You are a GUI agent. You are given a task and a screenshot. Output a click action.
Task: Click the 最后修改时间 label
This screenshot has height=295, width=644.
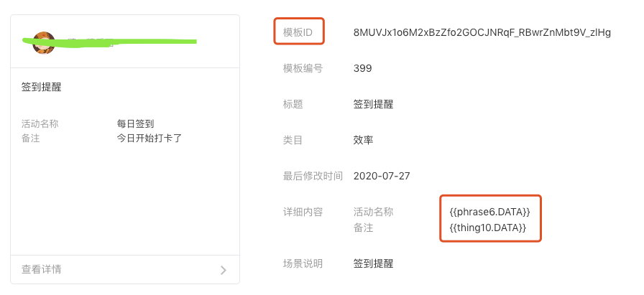(313, 176)
